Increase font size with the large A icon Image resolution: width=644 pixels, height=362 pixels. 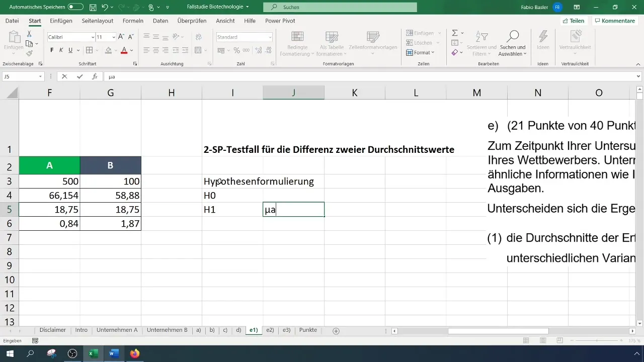click(121, 37)
